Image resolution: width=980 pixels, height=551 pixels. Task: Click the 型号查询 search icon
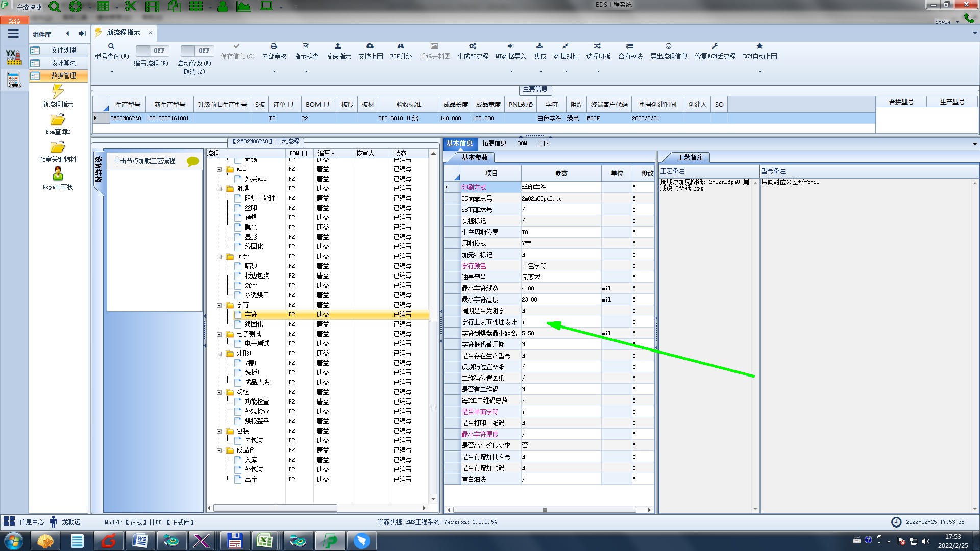click(111, 46)
